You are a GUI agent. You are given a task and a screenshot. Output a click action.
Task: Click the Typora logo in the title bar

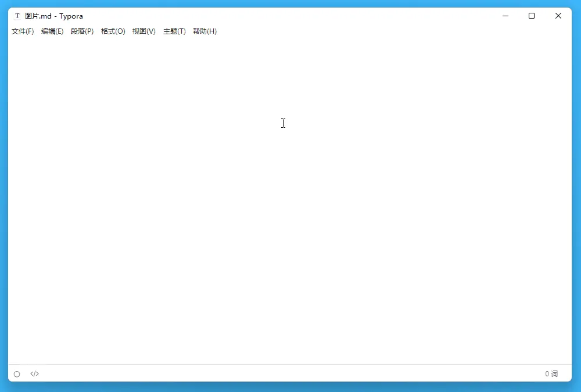pos(16,16)
